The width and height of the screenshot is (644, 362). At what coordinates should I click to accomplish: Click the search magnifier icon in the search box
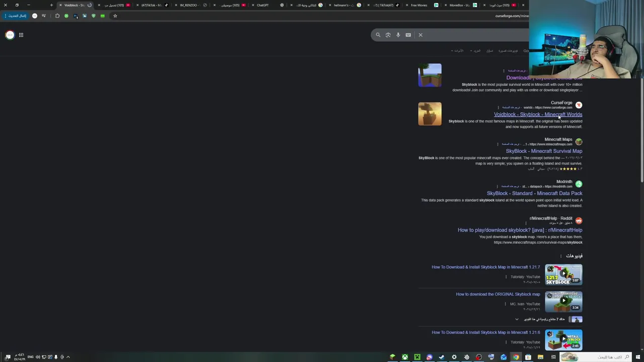coord(378,35)
